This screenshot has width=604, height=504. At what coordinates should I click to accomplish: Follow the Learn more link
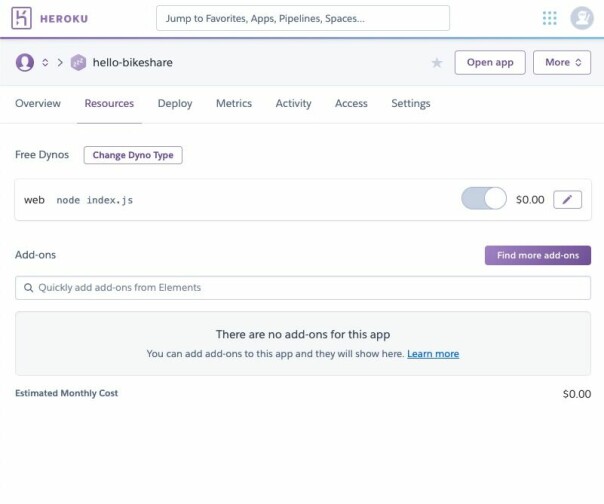point(433,354)
